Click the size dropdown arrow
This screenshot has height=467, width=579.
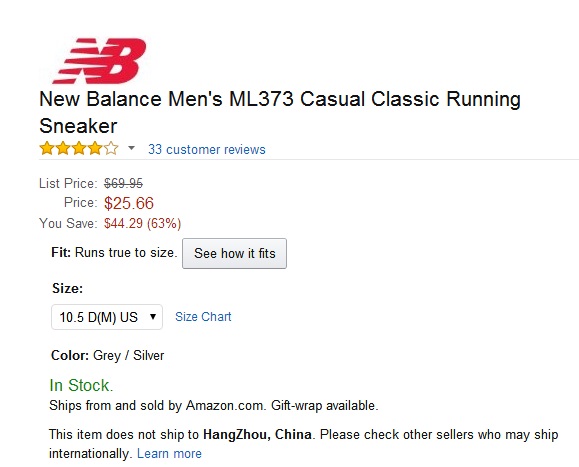153,316
